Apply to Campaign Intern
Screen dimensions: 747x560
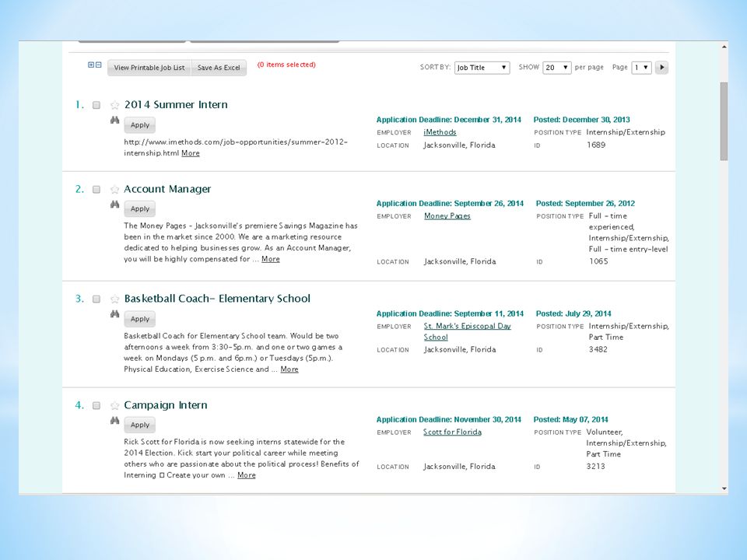(x=140, y=425)
